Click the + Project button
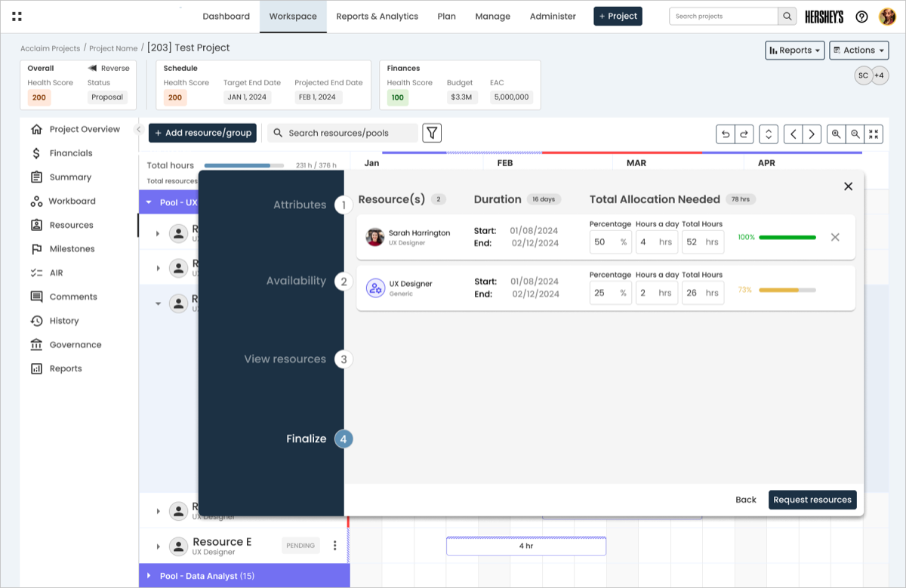906x588 pixels. [x=618, y=17]
